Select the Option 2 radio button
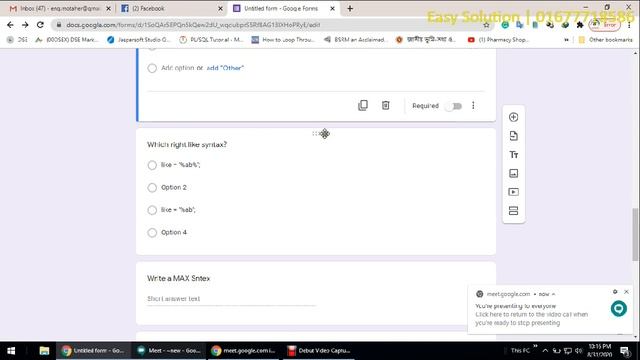640x360 pixels. point(152,187)
